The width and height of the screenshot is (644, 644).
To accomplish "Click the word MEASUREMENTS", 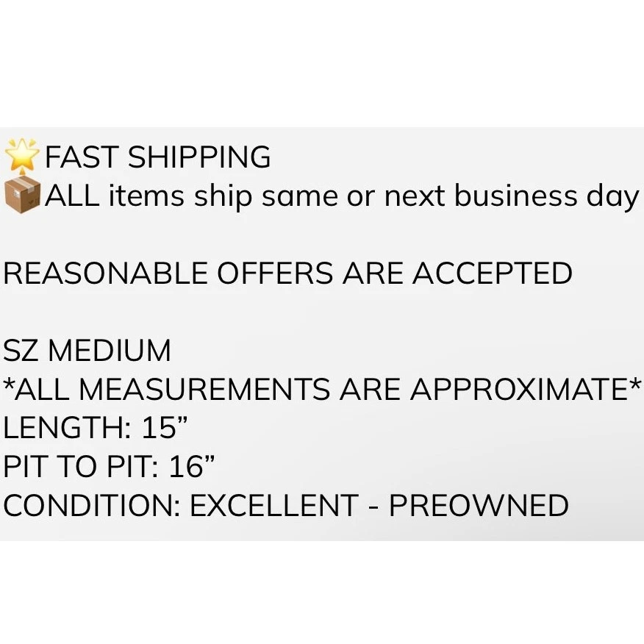I will click(204, 390).
